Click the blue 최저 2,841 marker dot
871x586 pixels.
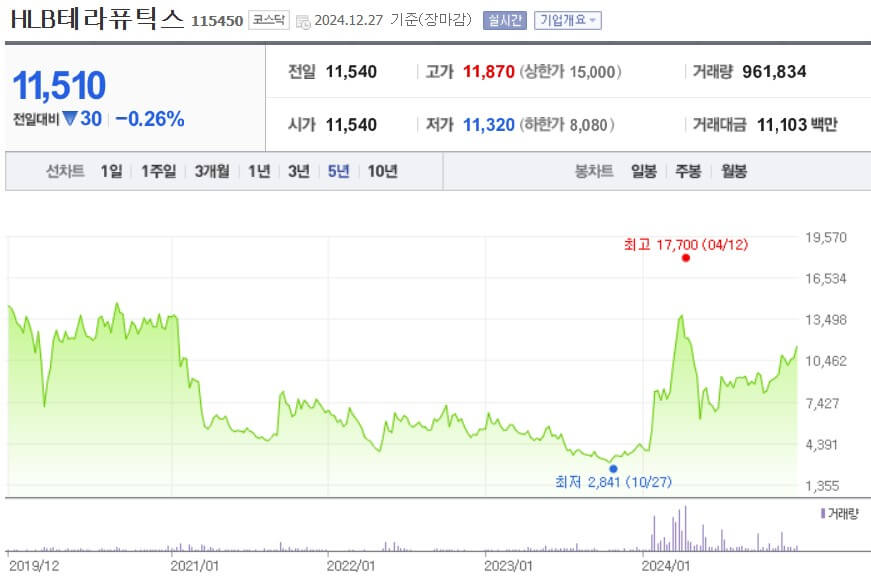tap(614, 468)
